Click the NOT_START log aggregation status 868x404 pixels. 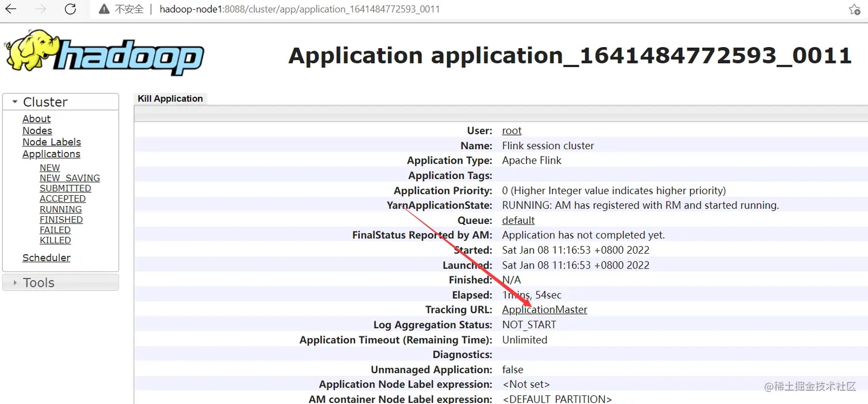(x=529, y=325)
